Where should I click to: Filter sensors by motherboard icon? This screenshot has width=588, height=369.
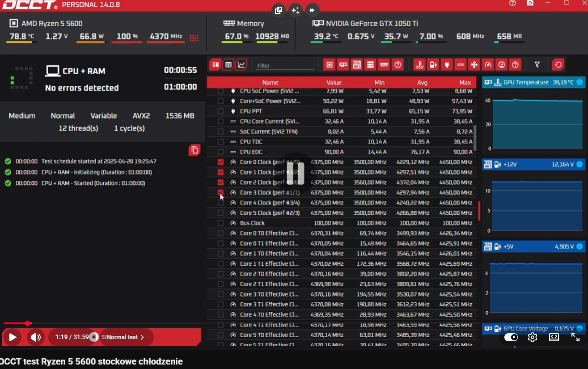tap(356, 65)
